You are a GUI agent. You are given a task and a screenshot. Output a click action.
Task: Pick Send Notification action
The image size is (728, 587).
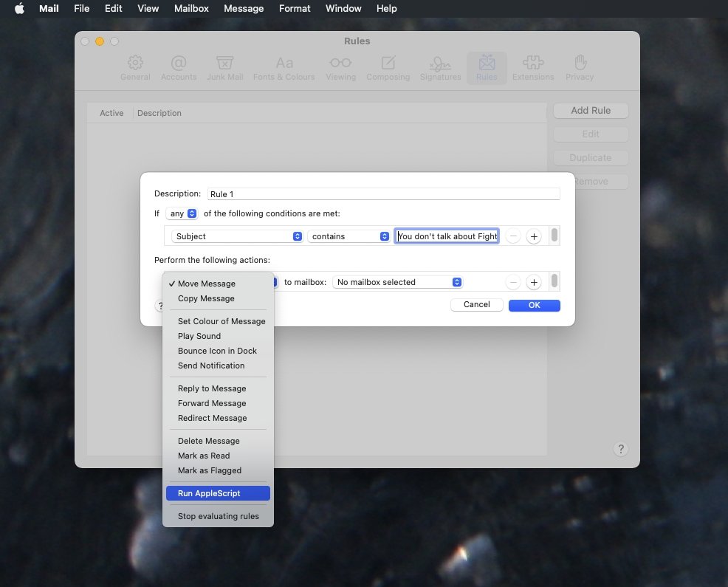219,366
